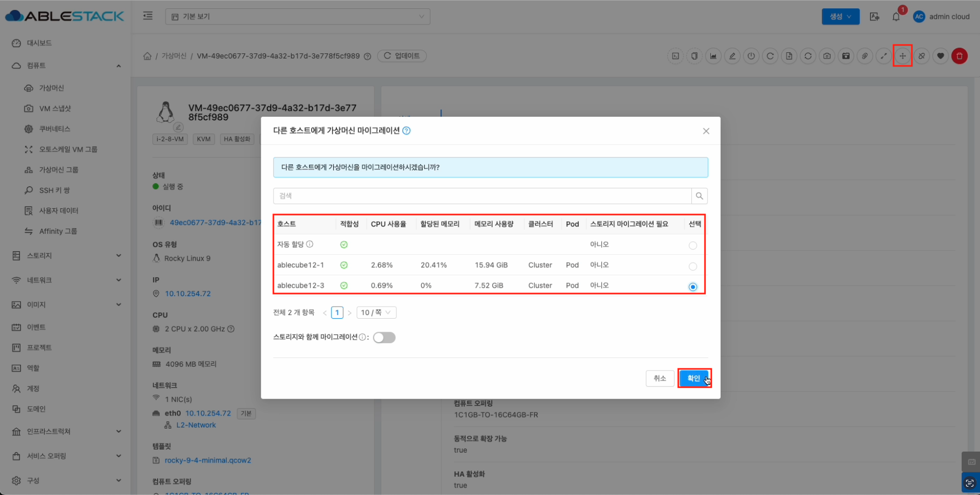Image resolution: width=980 pixels, height=495 pixels.
Task: Click the info icon next to 자동 할당
Action: [x=310, y=244]
